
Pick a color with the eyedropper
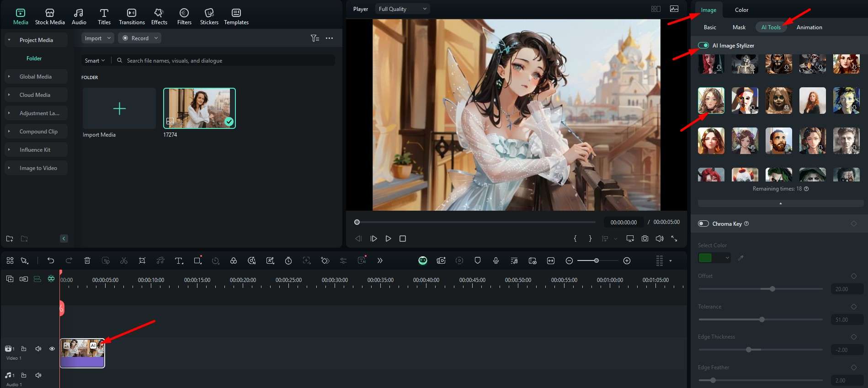coord(740,258)
